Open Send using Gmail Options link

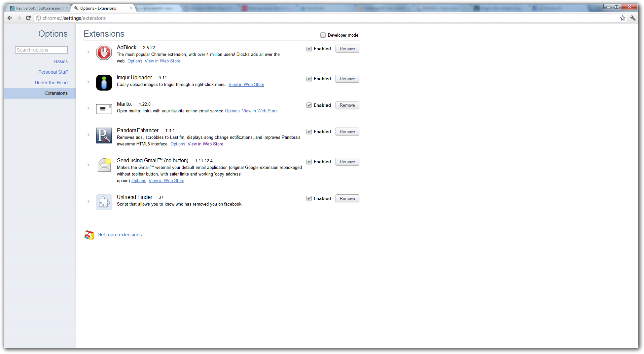point(139,181)
